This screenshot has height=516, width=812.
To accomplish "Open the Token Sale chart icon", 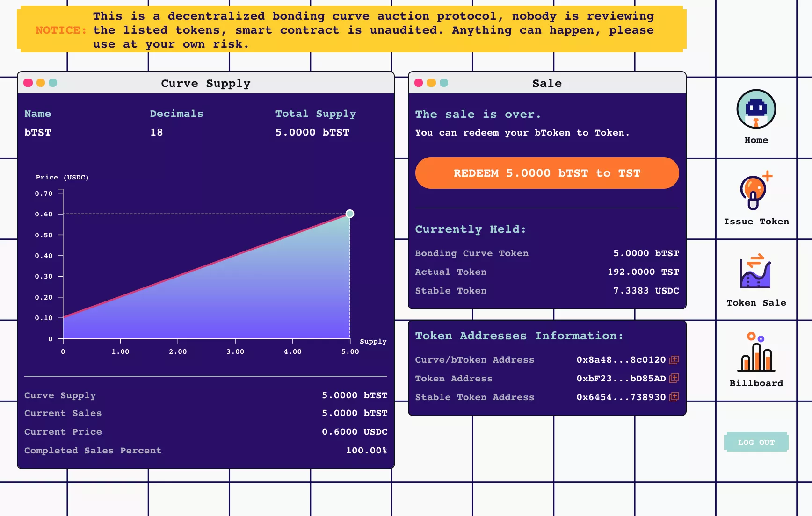I will pyautogui.click(x=755, y=271).
